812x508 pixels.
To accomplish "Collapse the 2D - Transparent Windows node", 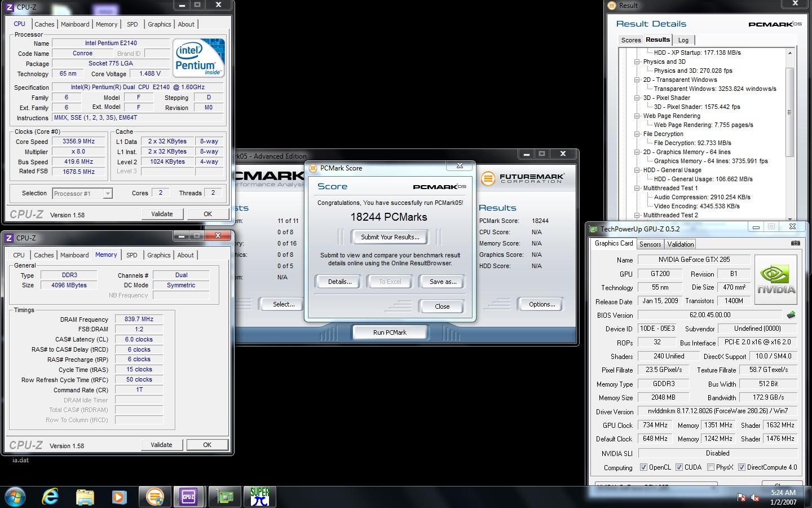I will click(637, 80).
